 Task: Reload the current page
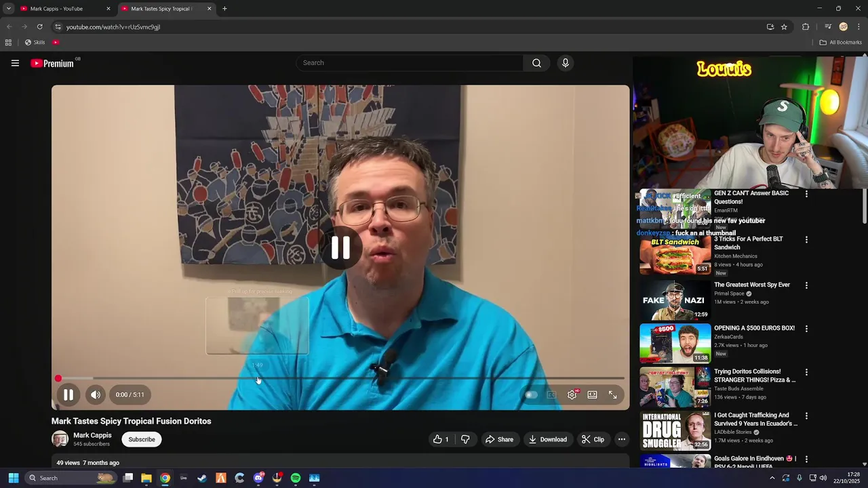tap(39, 26)
